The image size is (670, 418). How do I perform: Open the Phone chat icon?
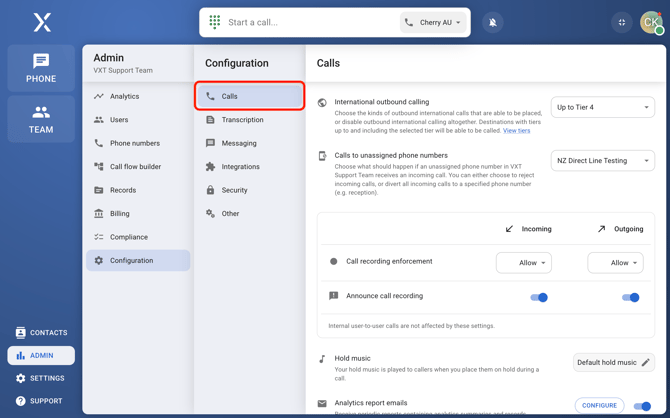coord(41,61)
